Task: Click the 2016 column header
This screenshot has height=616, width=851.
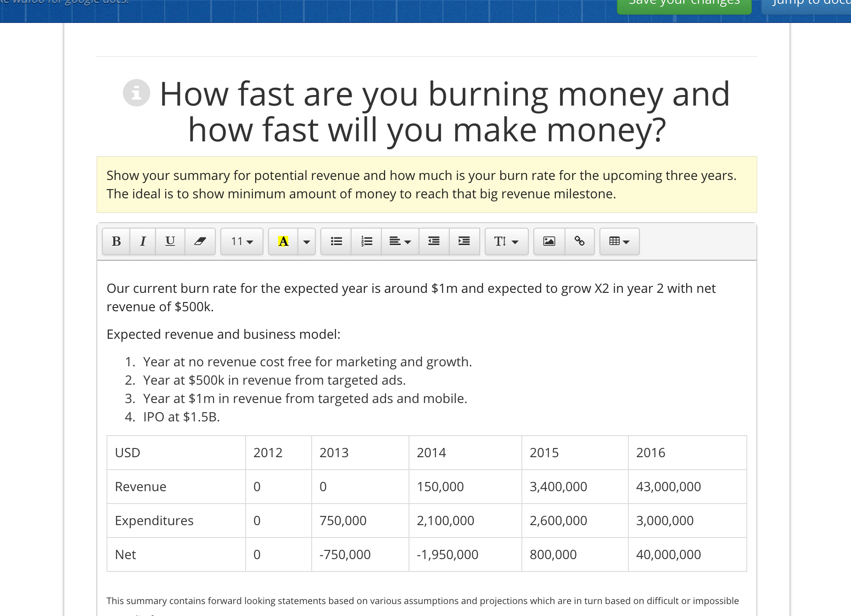Action: click(687, 453)
